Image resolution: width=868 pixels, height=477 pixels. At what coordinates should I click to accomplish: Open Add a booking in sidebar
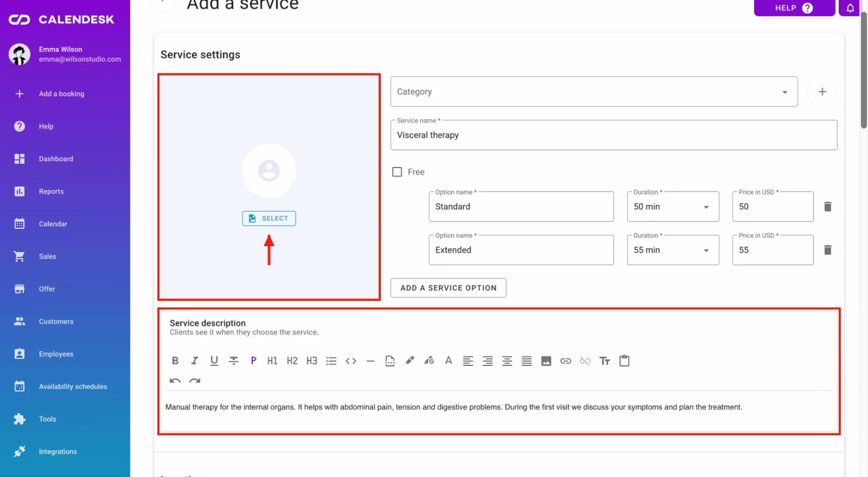click(62, 94)
